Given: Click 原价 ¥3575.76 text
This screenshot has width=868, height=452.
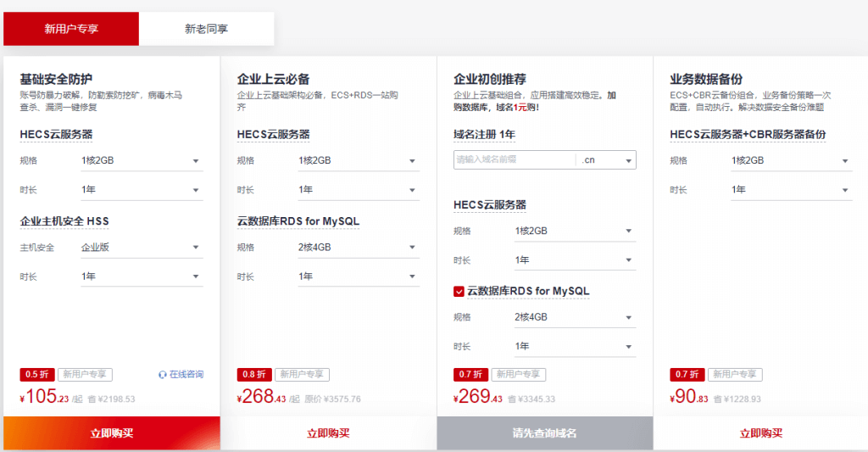Looking at the screenshot, I should (x=332, y=399).
